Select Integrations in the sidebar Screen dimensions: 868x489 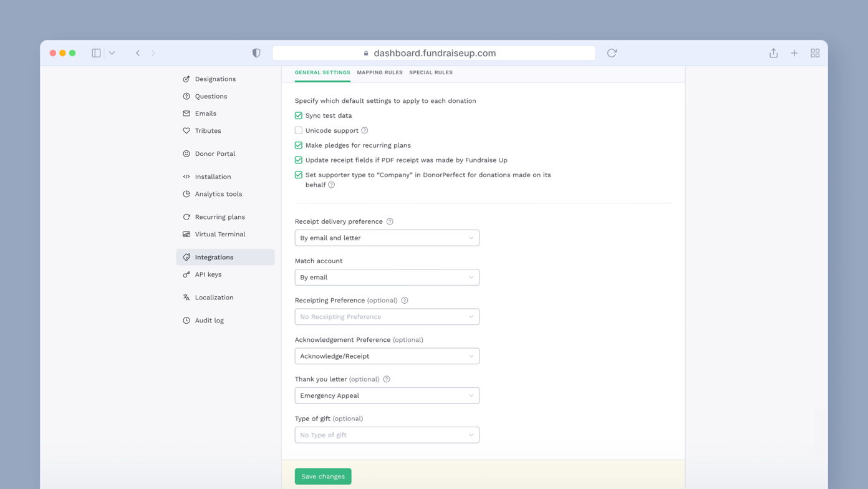tap(215, 256)
